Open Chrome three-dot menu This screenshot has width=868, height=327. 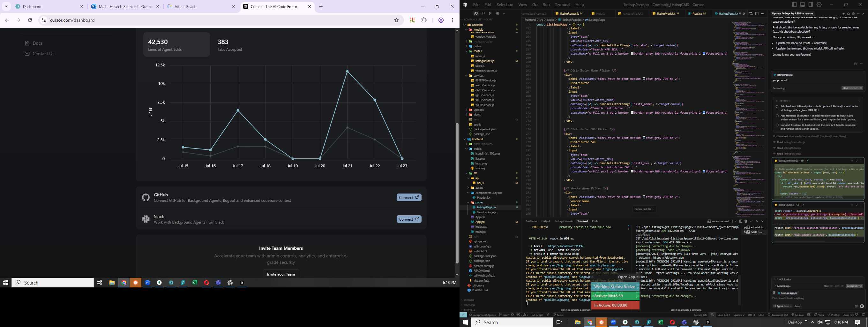click(453, 20)
